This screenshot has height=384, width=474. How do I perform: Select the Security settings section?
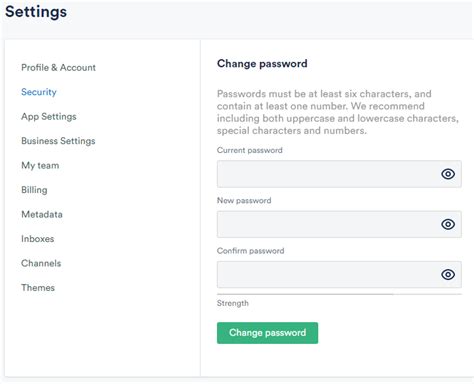pyautogui.click(x=39, y=92)
